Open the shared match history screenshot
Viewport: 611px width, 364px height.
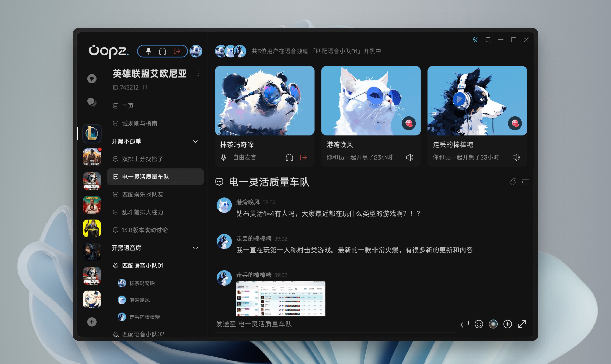281,299
